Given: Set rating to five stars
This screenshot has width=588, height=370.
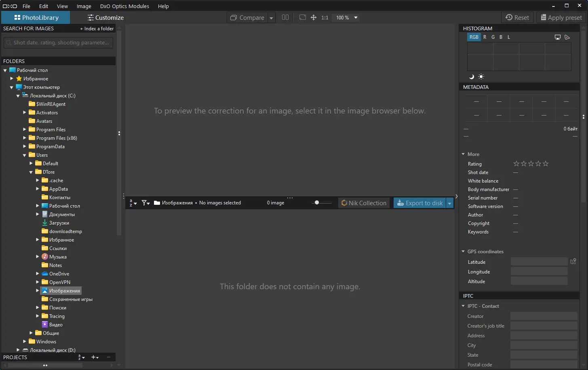Looking at the screenshot, I should pyautogui.click(x=546, y=164).
